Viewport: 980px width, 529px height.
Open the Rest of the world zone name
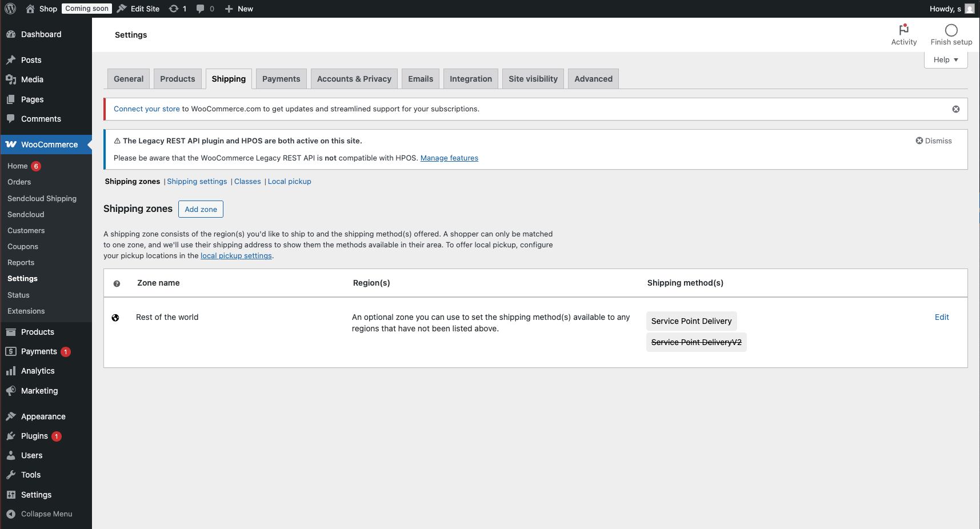point(167,317)
